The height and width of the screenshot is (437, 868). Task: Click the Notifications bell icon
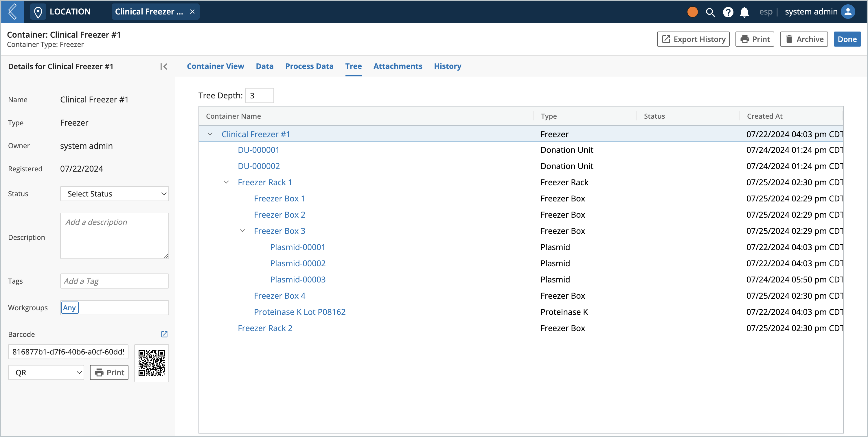click(745, 12)
